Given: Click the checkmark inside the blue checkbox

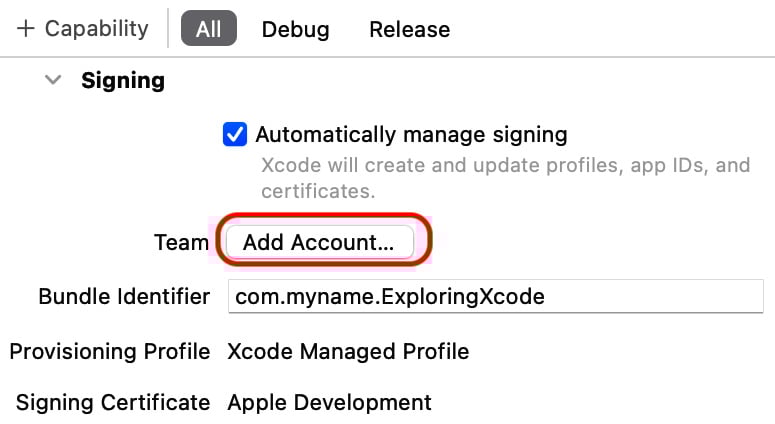Looking at the screenshot, I should point(235,134).
